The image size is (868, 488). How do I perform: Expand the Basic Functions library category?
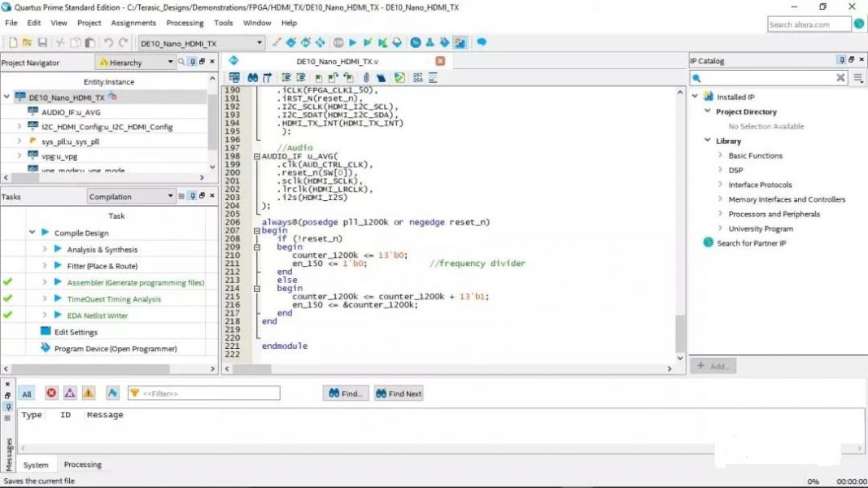click(720, 155)
